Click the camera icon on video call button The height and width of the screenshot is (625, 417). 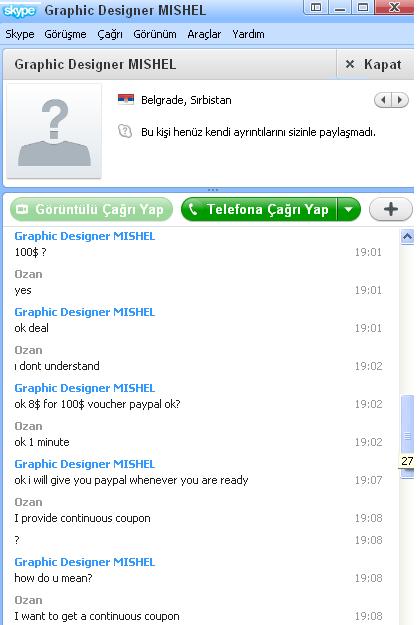coord(22,209)
